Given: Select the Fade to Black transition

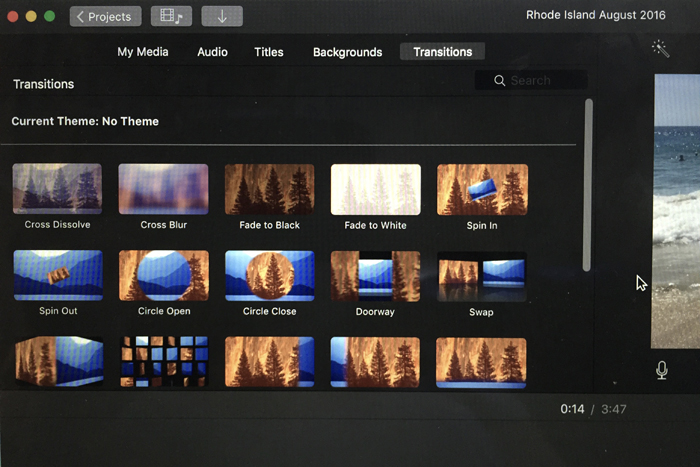Looking at the screenshot, I should [269, 189].
